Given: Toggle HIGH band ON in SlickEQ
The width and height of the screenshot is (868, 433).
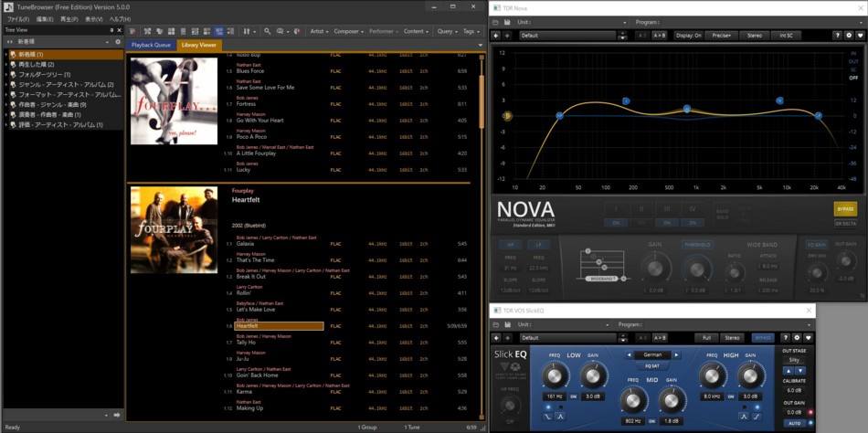Looking at the screenshot, I should click(x=731, y=396).
